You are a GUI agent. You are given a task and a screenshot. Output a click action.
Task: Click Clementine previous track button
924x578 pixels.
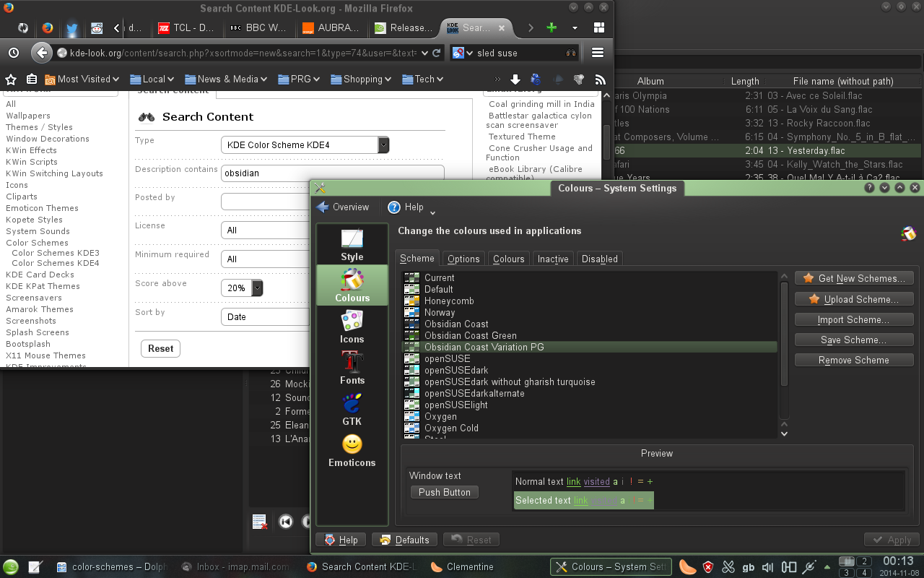286,522
